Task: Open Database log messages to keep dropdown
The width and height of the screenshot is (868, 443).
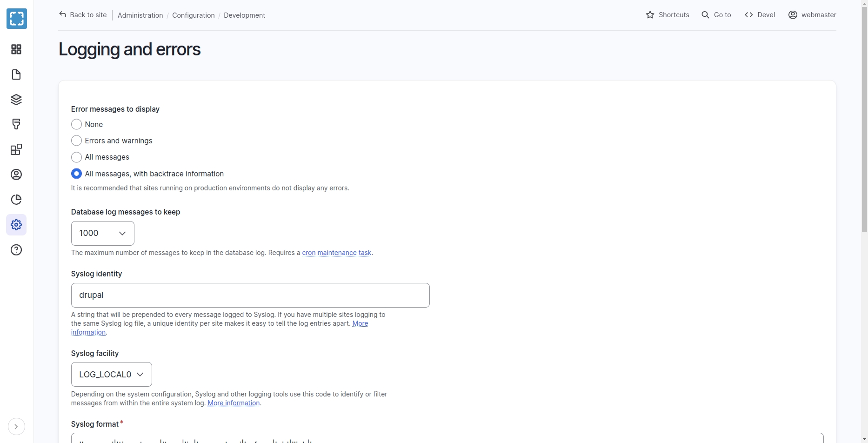Action: [x=102, y=233]
